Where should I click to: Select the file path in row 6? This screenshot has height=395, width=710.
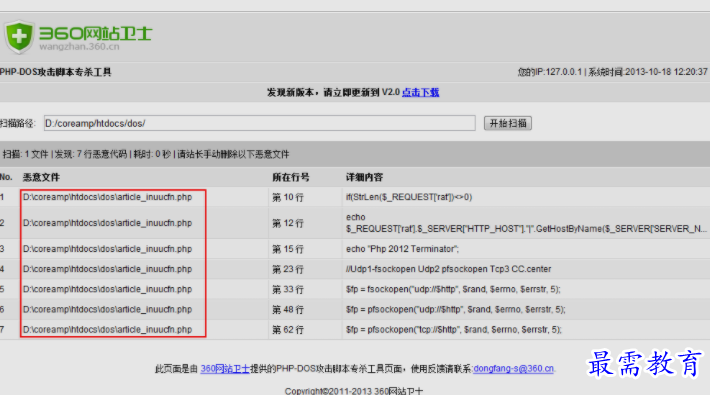pos(108,309)
